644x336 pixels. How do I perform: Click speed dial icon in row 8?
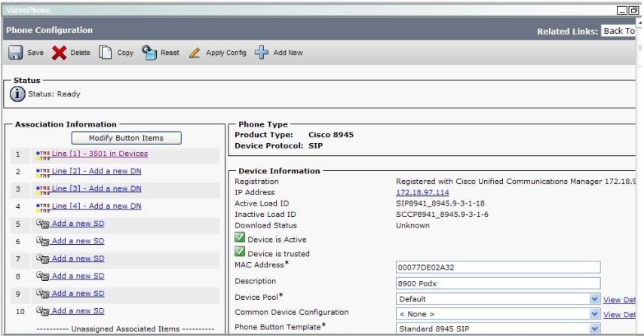click(43, 276)
